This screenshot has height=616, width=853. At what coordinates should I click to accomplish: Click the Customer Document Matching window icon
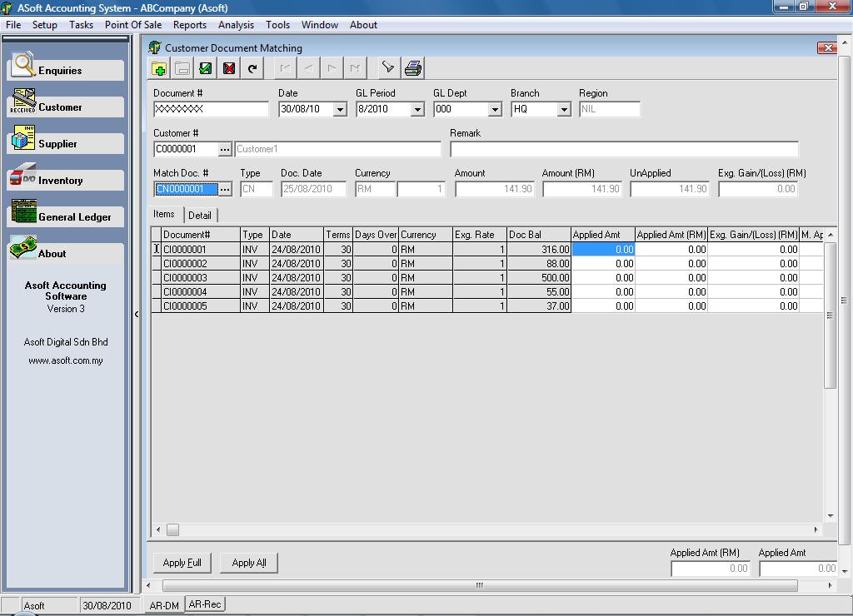pos(155,47)
